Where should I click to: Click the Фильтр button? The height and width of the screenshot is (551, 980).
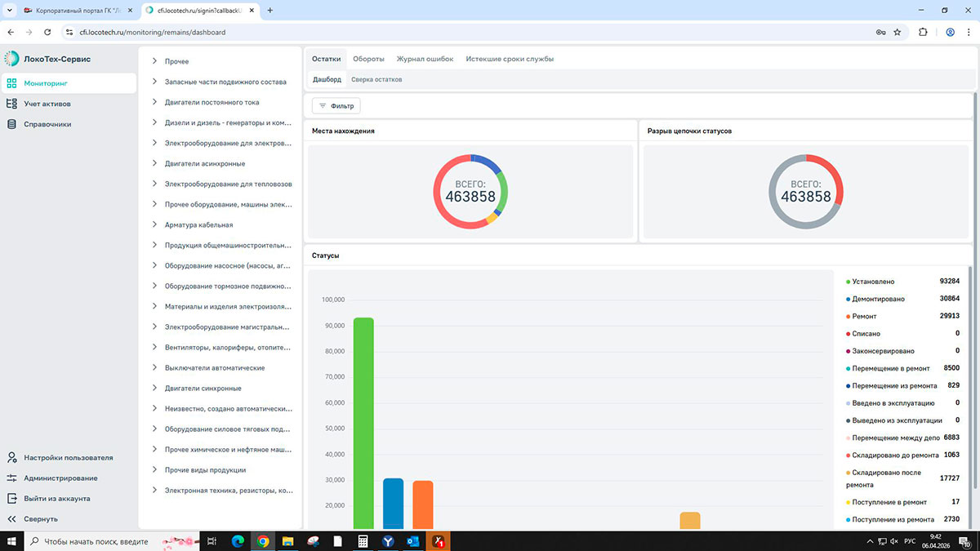[x=336, y=106]
